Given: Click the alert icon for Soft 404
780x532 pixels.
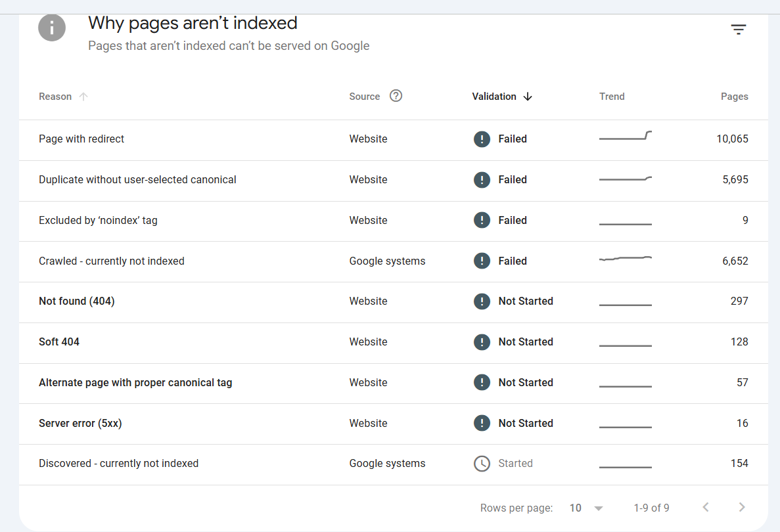Looking at the screenshot, I should click(482, 342).
